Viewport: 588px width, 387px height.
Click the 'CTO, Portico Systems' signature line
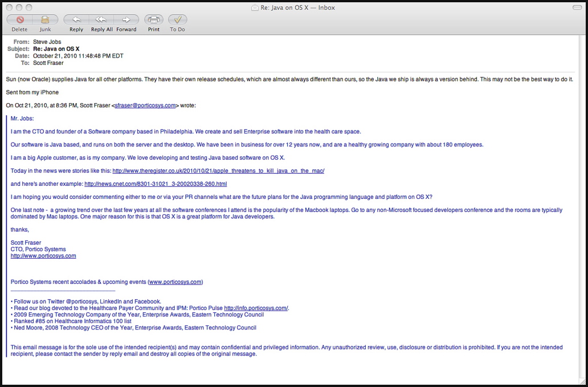[38, 250]
